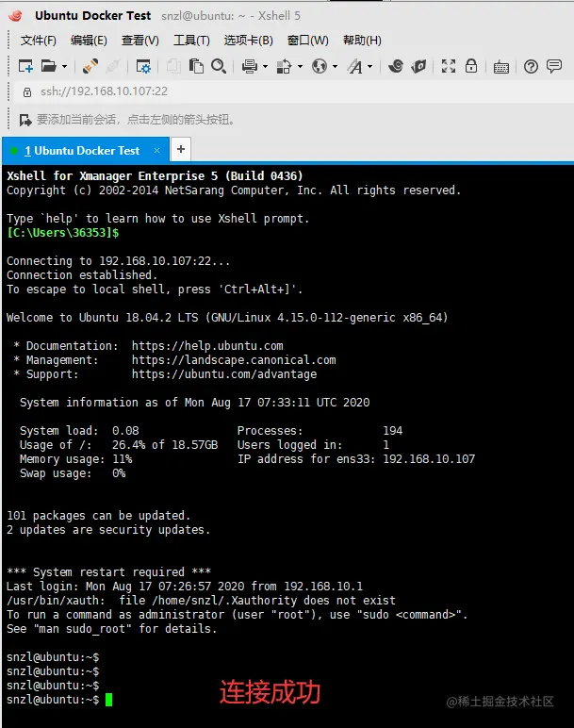Click the chat bubble feedback icon
The width and height of the screenshot is (574, 728).
(554, 66)
